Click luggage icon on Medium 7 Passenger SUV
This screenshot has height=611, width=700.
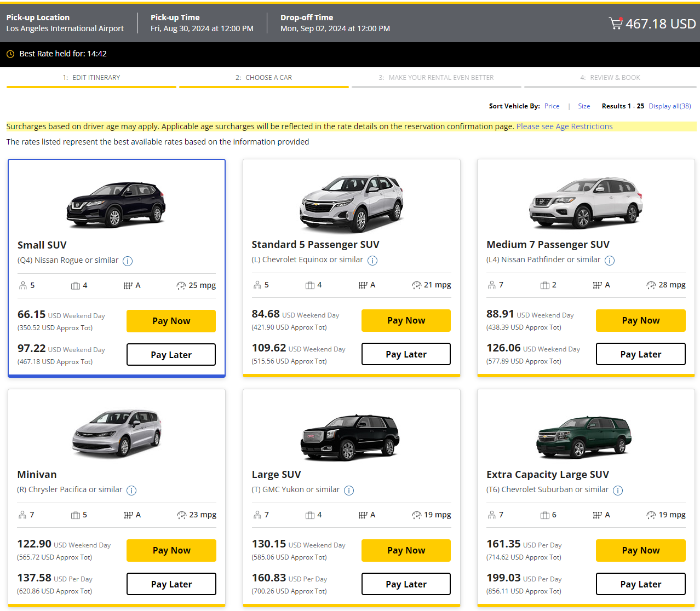pyautogui.click(x=545, y=285)
